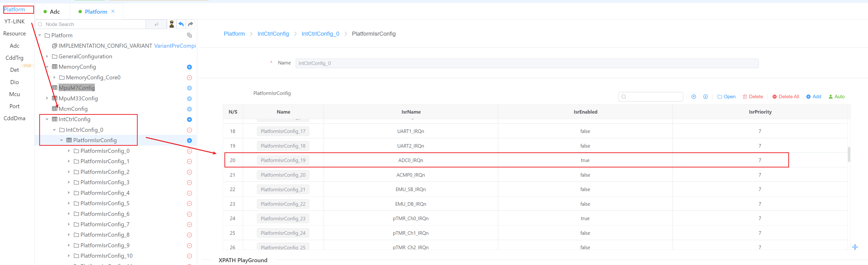Click the plus icon on the McmConfig row
This screenshot has width=868, height=265.
pyautogui.click(x=189, y=109)
